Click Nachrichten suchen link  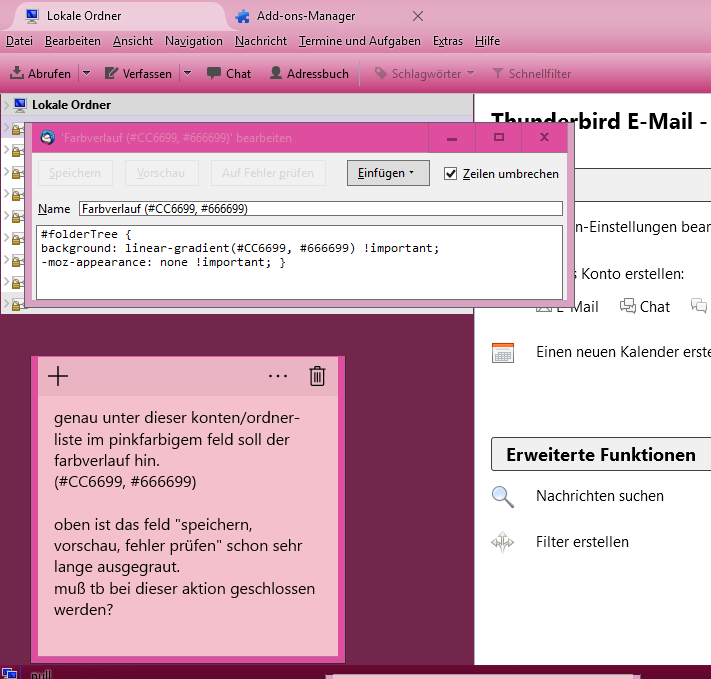[599, 496]
